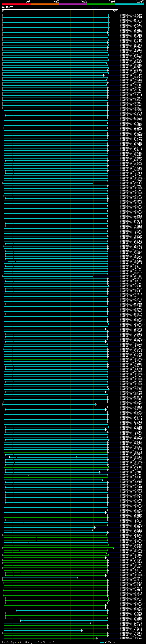
Task: Click hit label UniRef100_Q9NFW1
Action: click(131, 467)
